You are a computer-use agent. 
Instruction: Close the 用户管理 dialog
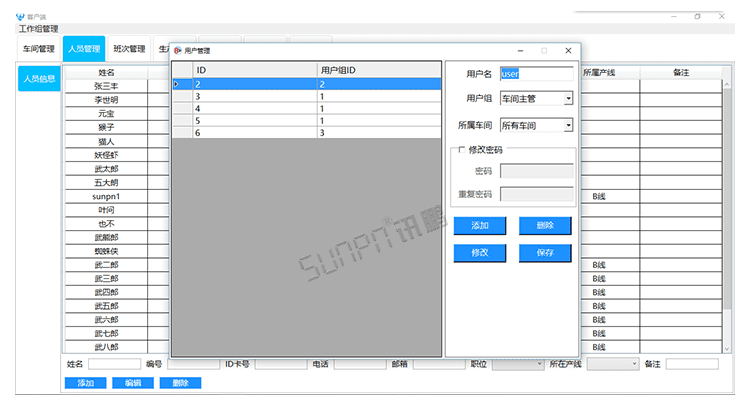[x=568, y=50]
